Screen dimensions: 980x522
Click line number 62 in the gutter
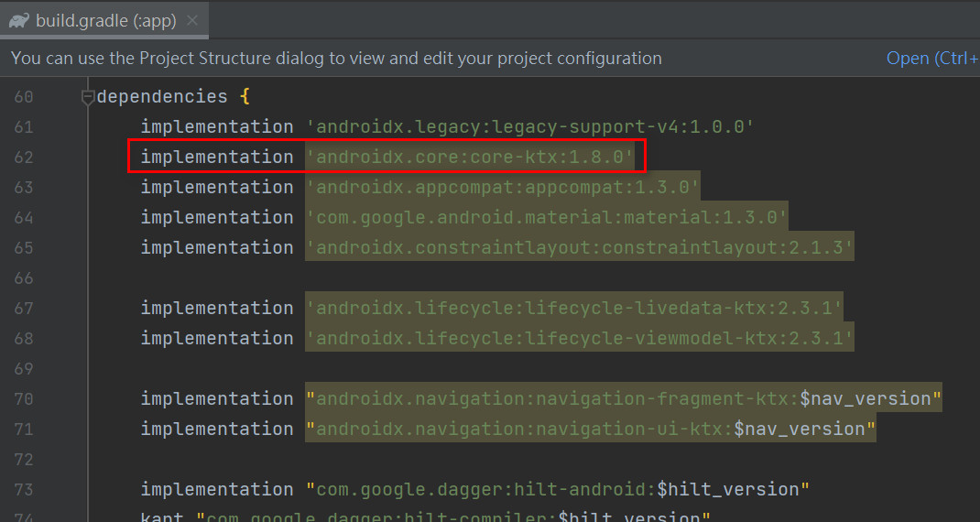tap(24, 157)
